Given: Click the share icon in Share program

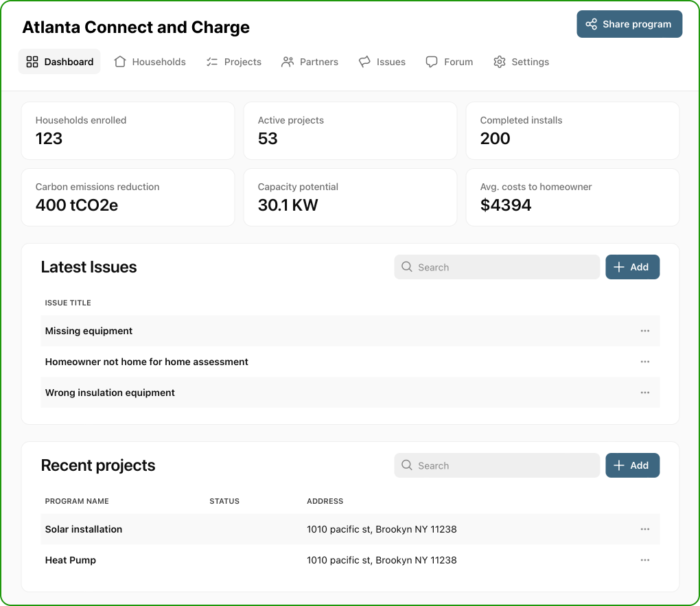Looking at the screenshot, I should [x=591, y=24].
